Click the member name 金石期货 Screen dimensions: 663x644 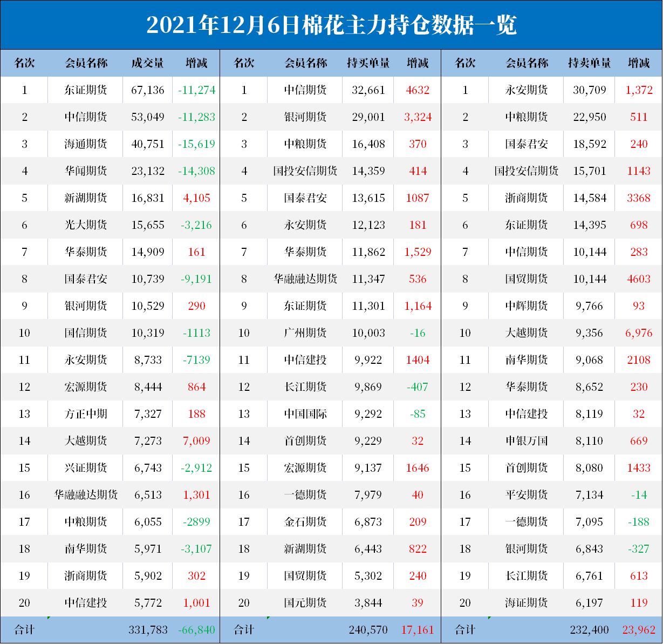point(305,522)
